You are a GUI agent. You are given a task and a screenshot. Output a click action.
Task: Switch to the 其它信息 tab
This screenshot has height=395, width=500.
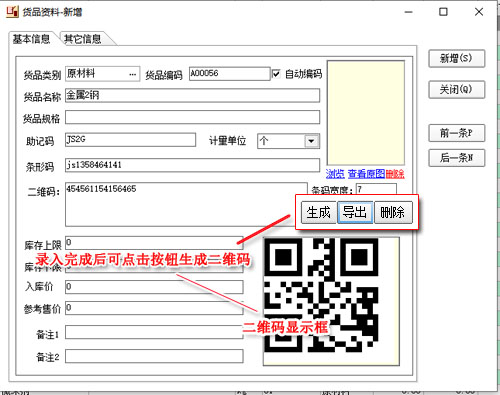[x=83, y=39]
